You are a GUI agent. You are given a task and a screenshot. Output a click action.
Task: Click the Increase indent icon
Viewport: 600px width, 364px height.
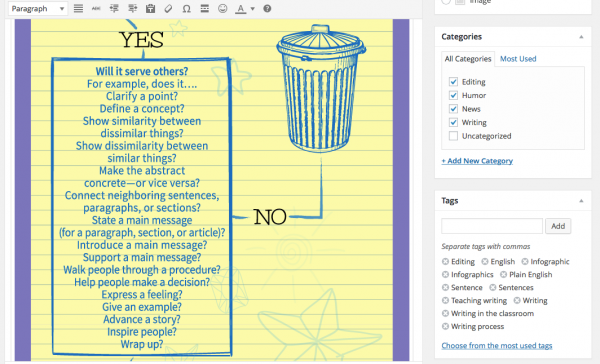[x=132, y=8]
